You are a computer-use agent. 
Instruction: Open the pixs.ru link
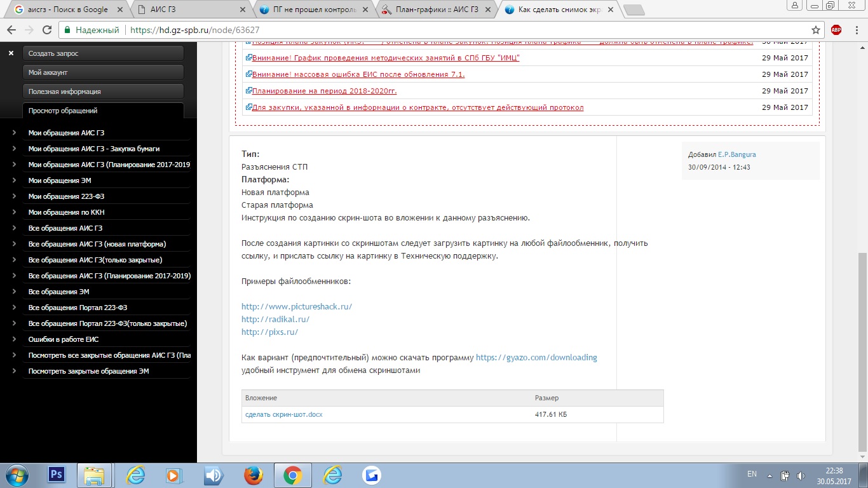click(270, 332)
